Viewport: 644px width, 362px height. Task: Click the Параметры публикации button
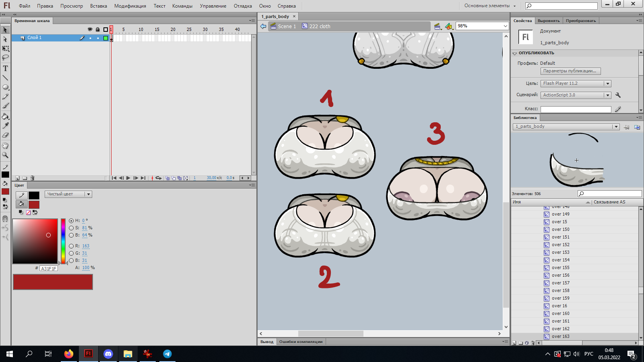coord(570,71)
